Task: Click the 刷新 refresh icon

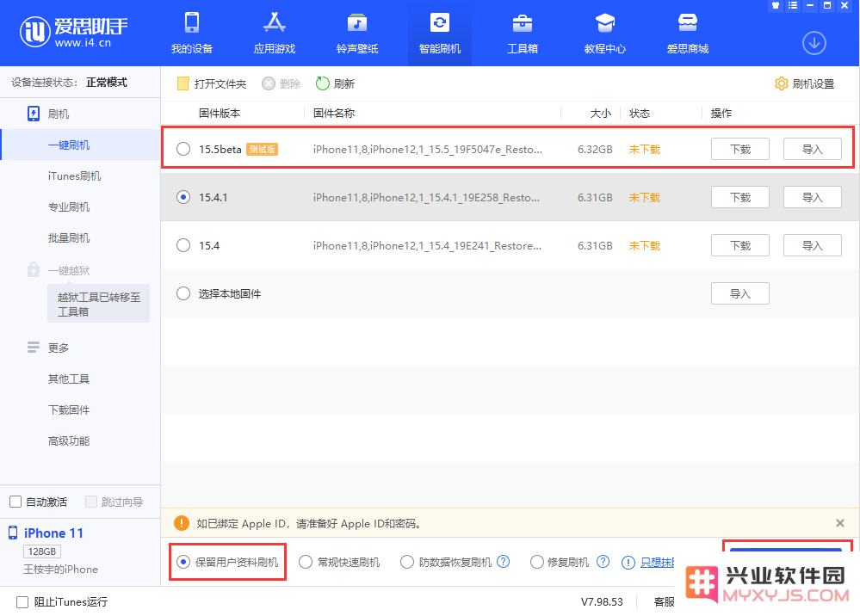Action: pos(323,83)
